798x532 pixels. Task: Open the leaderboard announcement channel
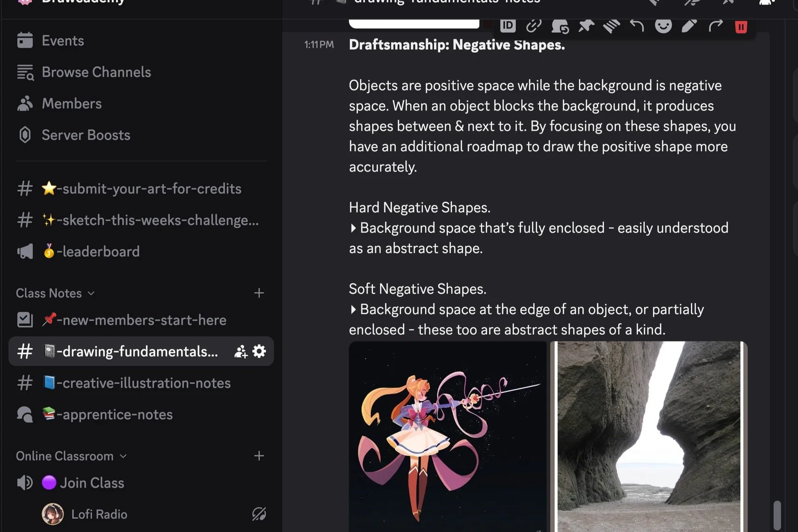pos(141,252)
